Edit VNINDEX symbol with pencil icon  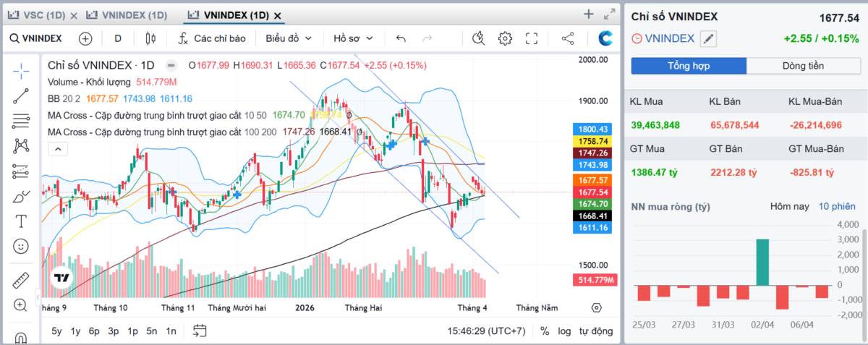708,39
